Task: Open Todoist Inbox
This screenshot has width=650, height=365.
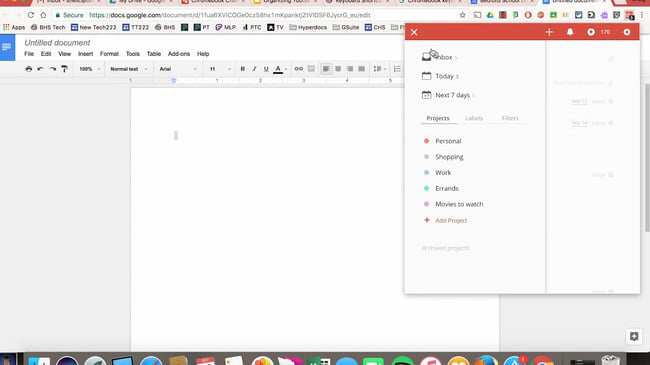Action: (439, 57)
